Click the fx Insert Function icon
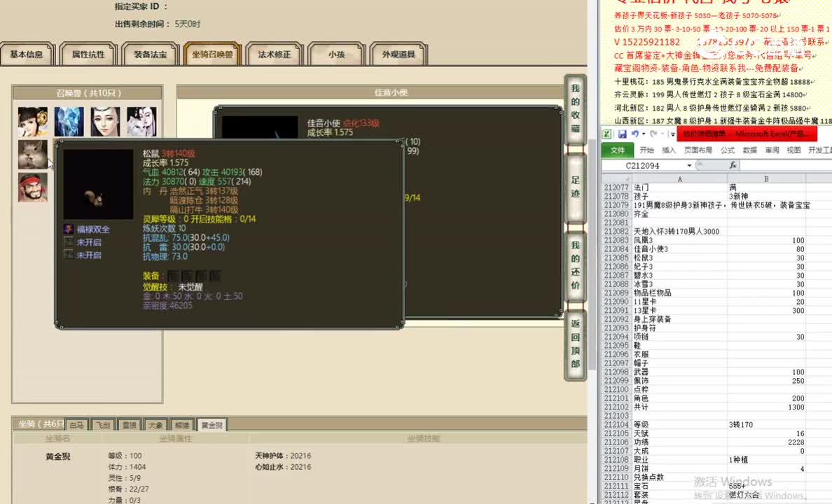The width and height of the screenshot is (832, 504). [x=733, y=165]
